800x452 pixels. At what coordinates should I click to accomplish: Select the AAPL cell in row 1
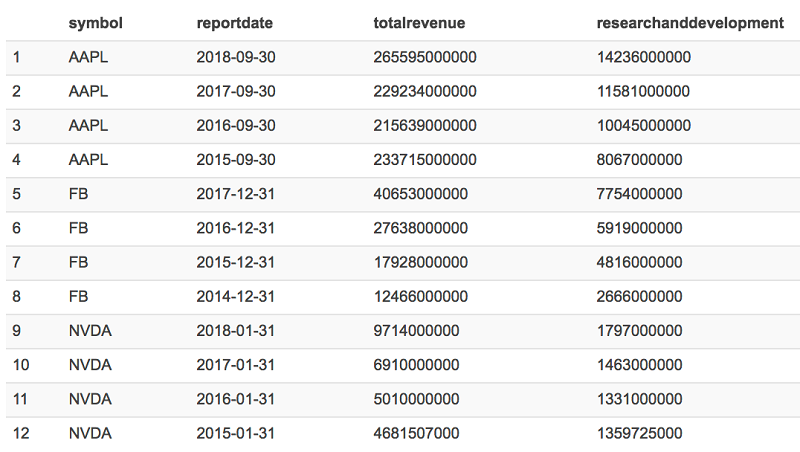[88, 57]
